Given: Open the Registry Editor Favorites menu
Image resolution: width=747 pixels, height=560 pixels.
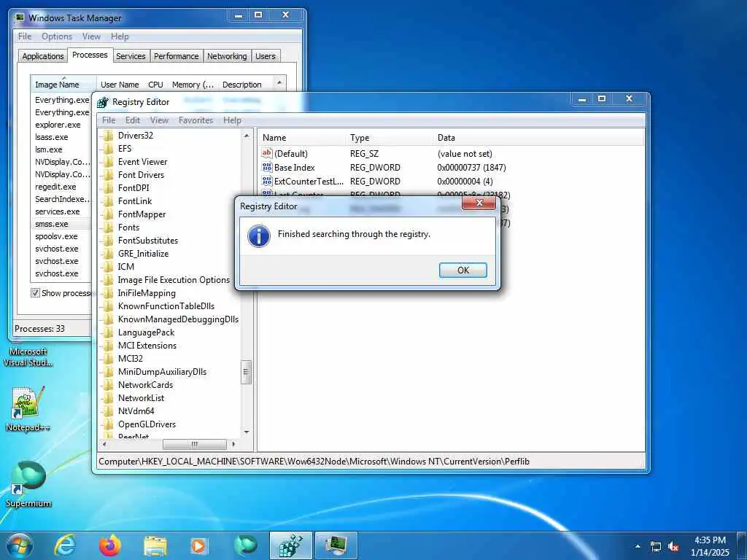Looking at the screenshot, I should click(196, 120).
